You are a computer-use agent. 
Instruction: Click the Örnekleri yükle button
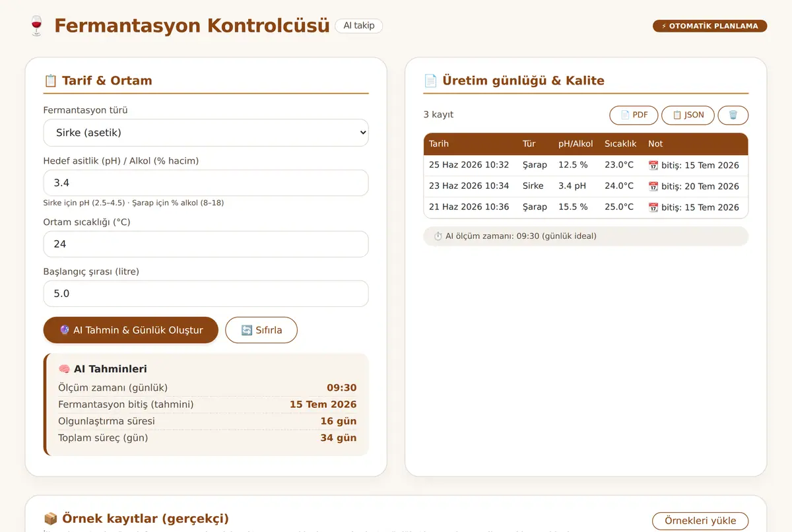(x=700, y=521)
